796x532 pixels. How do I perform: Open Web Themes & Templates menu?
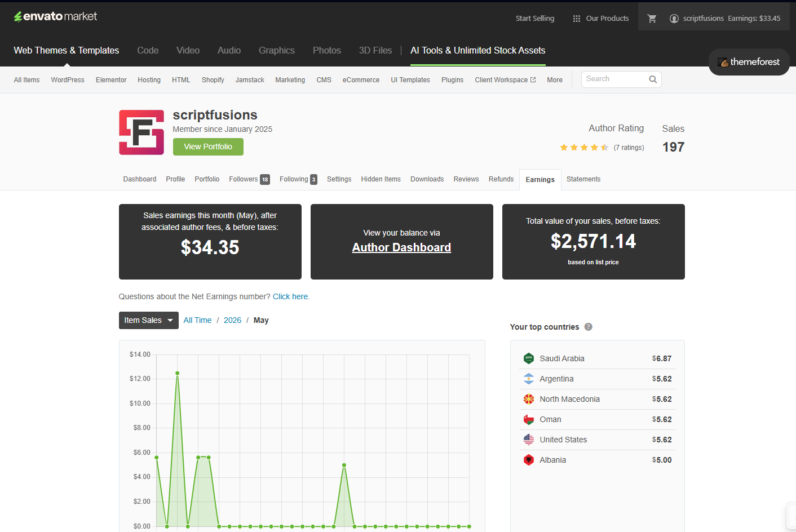(x=67, y=50)
